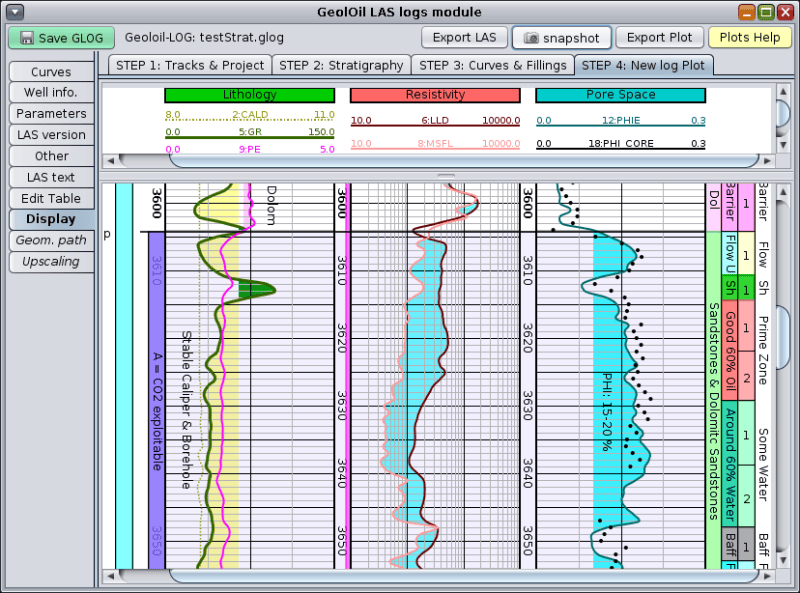The image size is (800, 593).
Task: Select the STEP 4: New log Plot tab
Action: (643, 65)
